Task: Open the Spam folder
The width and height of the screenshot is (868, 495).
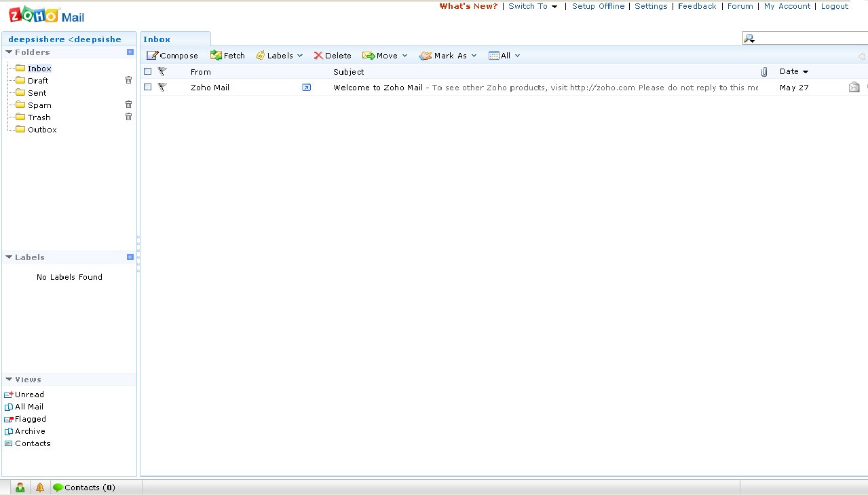Action: point(39,105)
